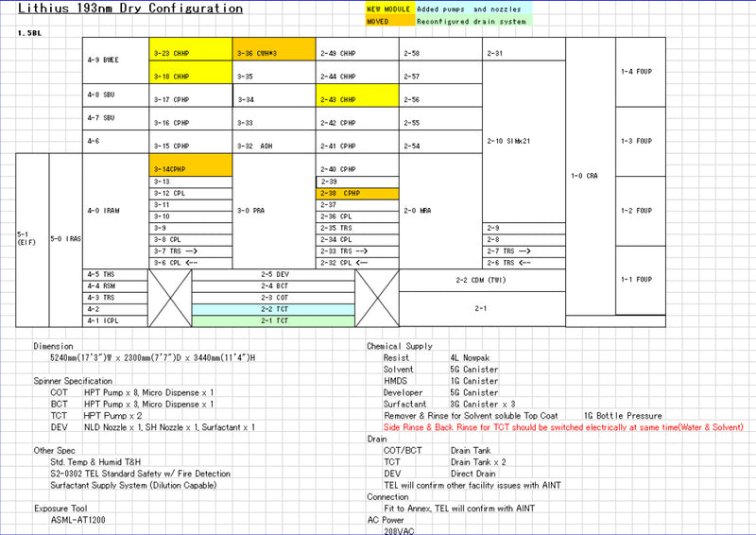Click the Lithius 193nm Dry Configuration title

(x=130, y=9)
